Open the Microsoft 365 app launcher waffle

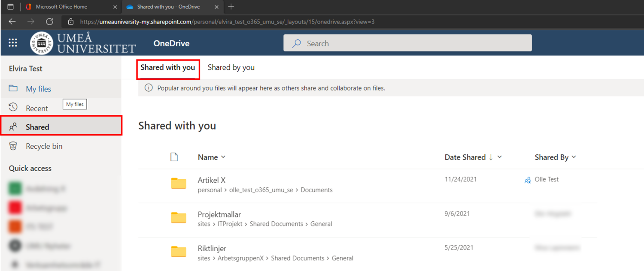click(12, 42)
